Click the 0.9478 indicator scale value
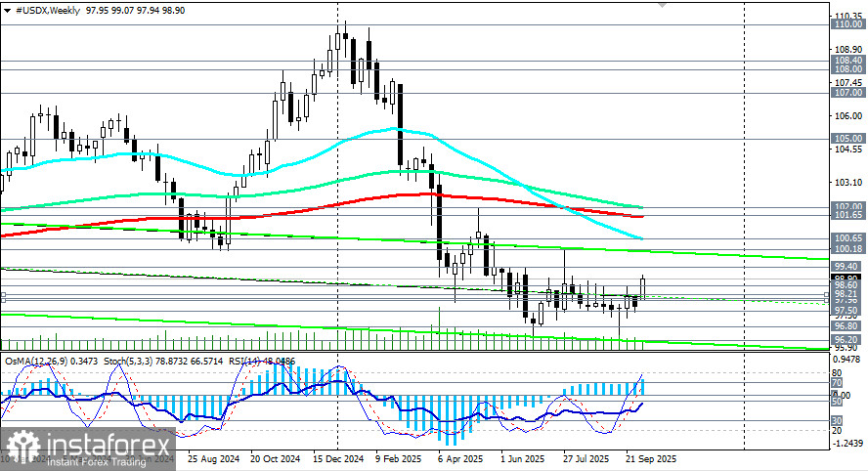The width and height of the screenshot is (868, 471). pos(848,360)
